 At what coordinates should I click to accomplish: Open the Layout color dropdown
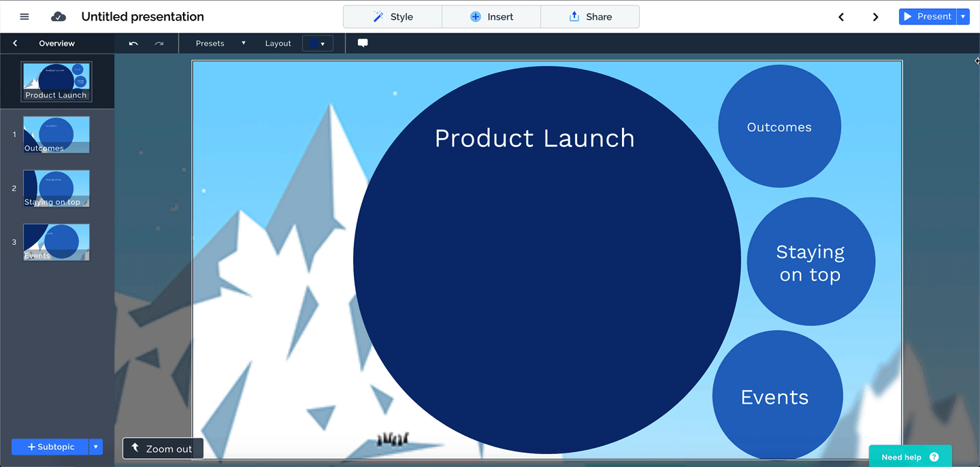pos(318,44)
